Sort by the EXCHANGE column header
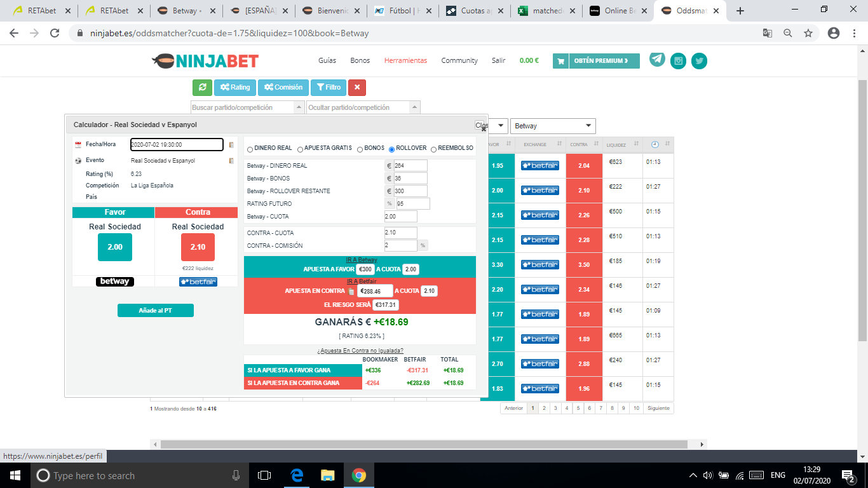The image size is (868, 488). 540,144
